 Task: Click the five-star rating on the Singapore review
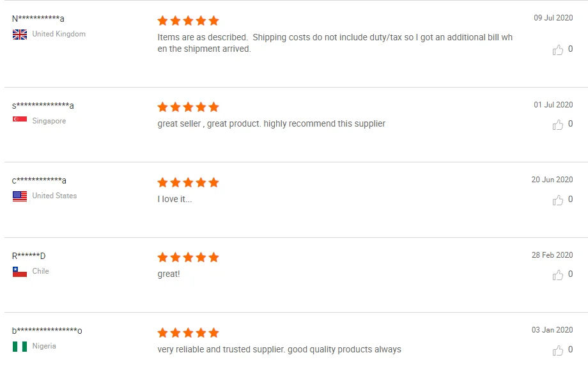tap(188, 107)
